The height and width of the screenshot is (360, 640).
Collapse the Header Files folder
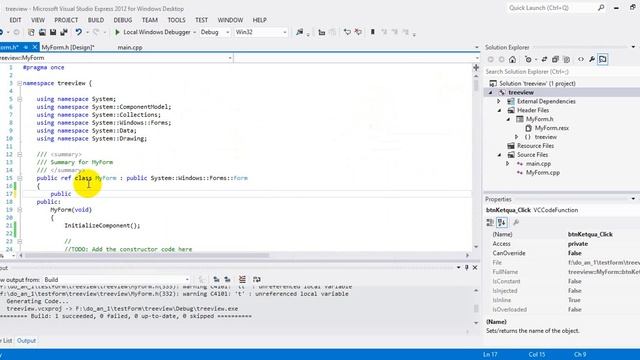499,110
